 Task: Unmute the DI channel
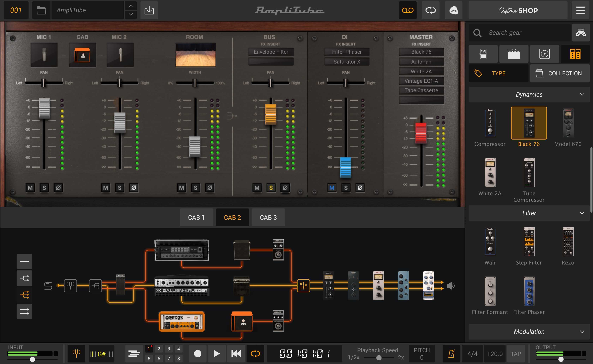coord(332,188)
